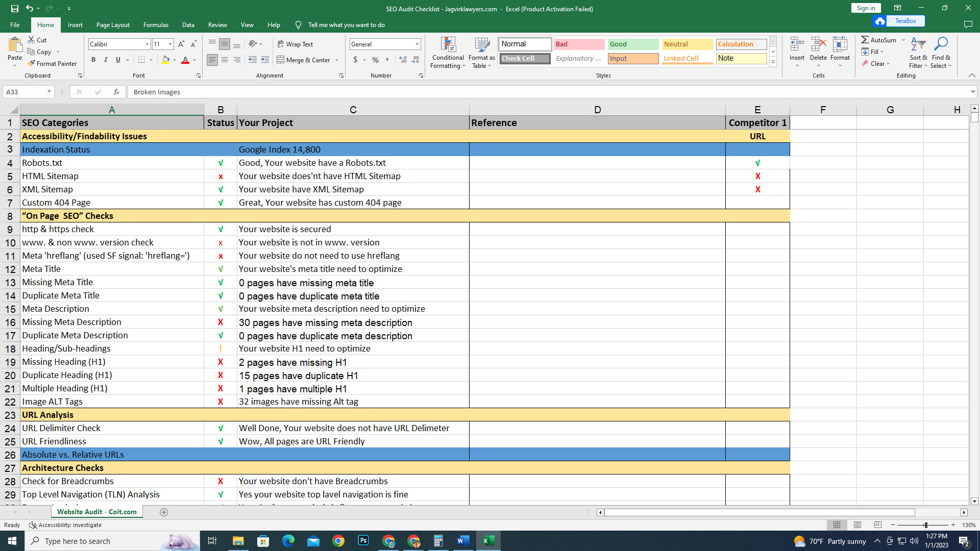This screenshot has height=551, width=980.
Task: Click the Format Painter brush icon
Action: (x=32, y=64)
